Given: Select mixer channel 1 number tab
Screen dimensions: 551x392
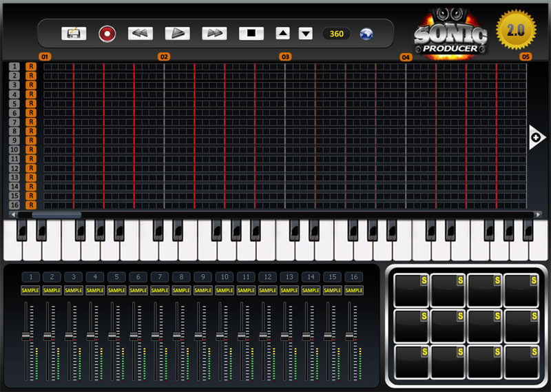Looking at the screenshot, I should pos(30,277).
